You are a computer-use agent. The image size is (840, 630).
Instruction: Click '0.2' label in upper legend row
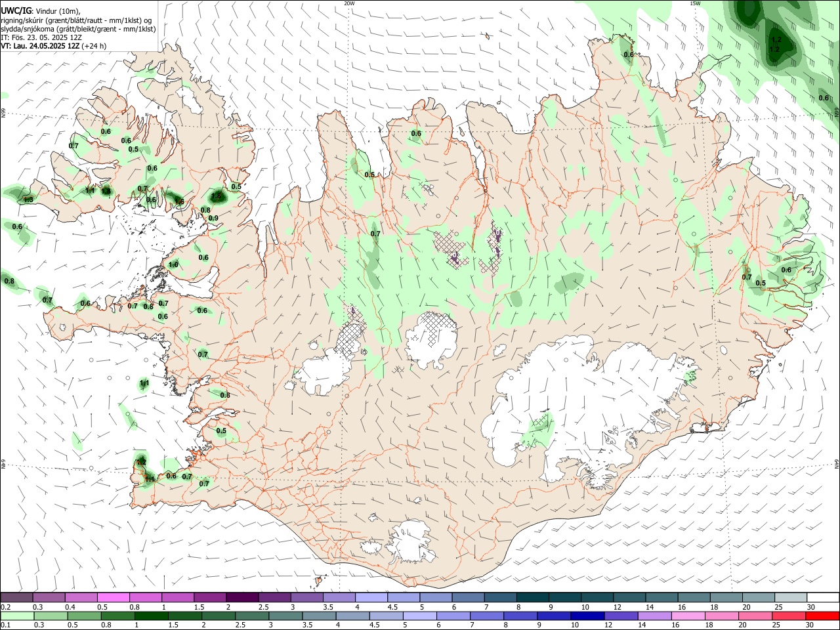pos(7,607)
